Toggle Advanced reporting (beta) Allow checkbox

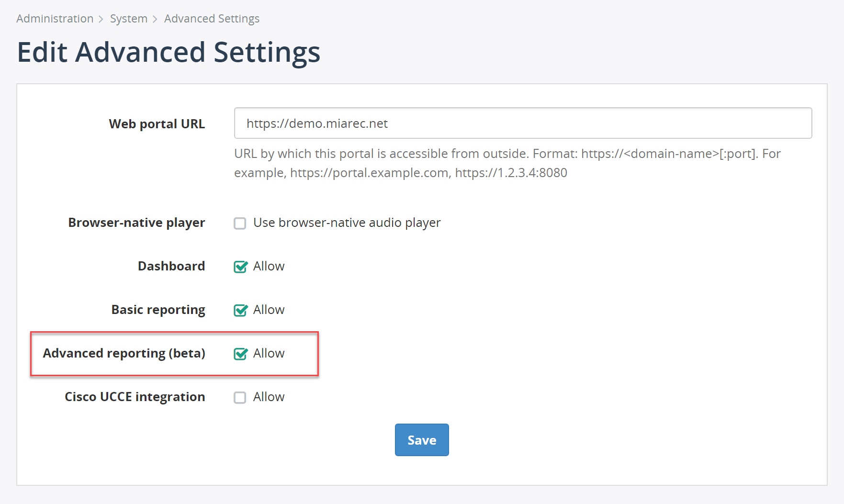click(240, 354)
